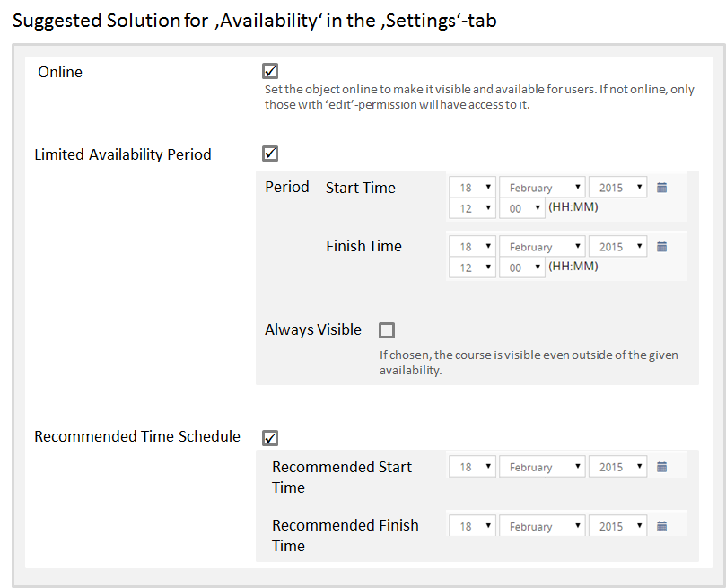Open Start Time day dropdown

(473, 188)
